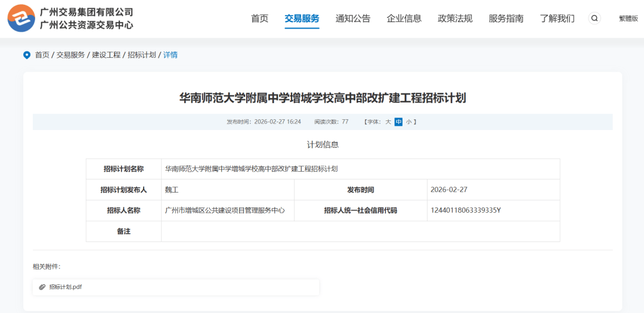Image resolution: width=644 pixels, height=313 pixels.
Task: Open the 首页 navigation menu item
Action: (x=259, y=18)
